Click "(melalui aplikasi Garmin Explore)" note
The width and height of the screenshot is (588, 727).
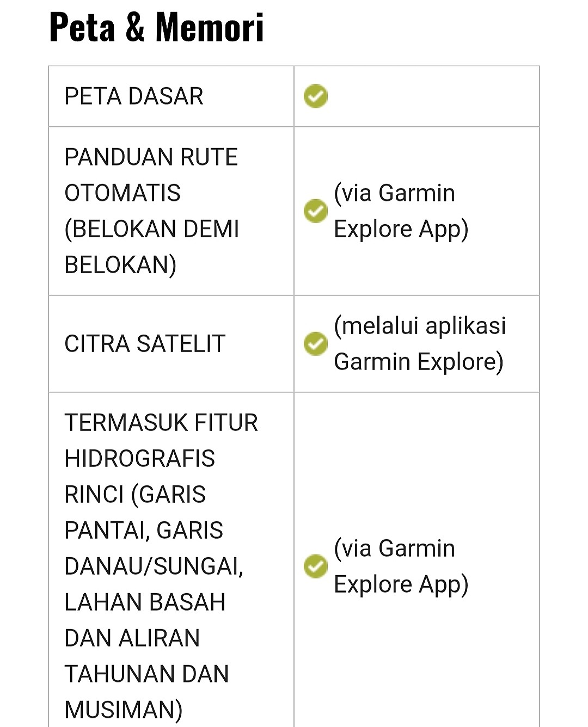point(419,344)
